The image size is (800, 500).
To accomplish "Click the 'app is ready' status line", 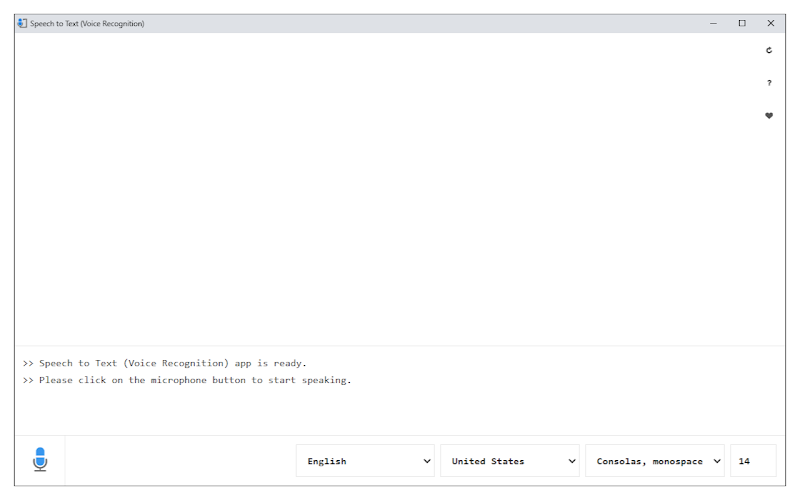I will pyautogui.click(x=165, y=363).
